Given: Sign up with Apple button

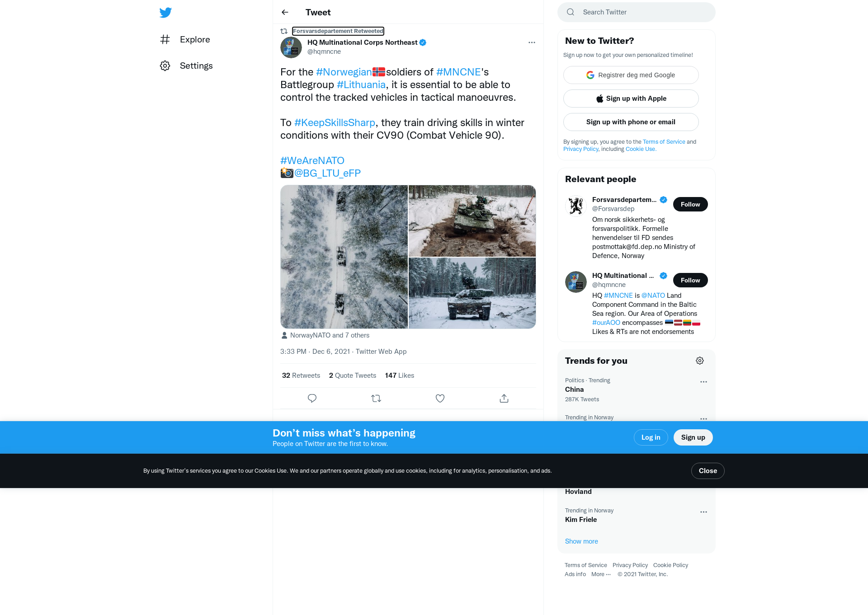Looking at the screenshot, I should pyautogui.click(x=631, y=99).
